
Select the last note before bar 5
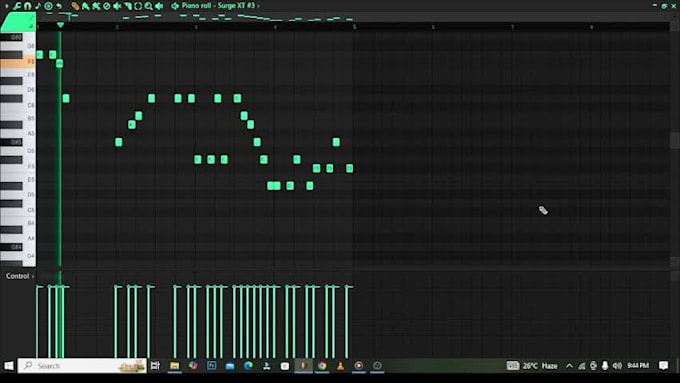350,168
